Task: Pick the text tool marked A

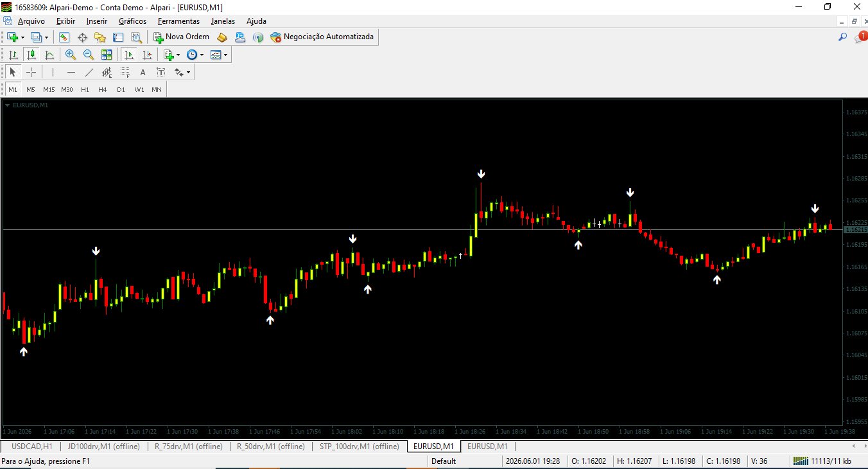Action: pos(143,72)
